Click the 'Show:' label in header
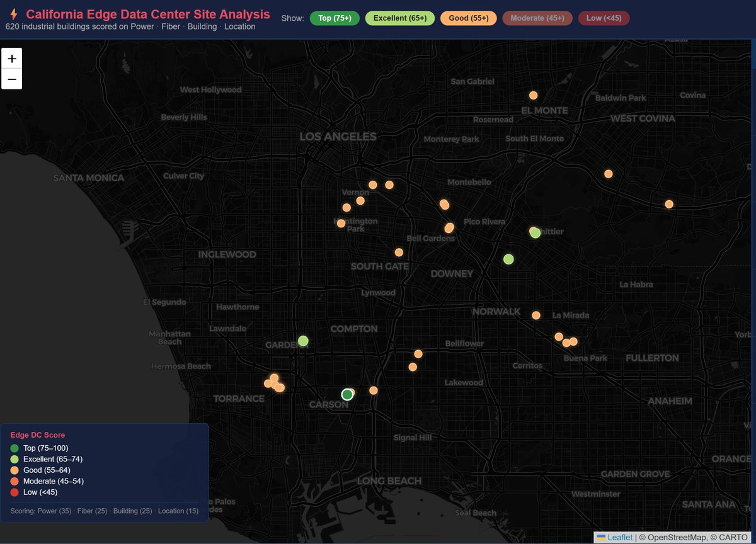This screenshot has height=544, width=756. point(292,18)
